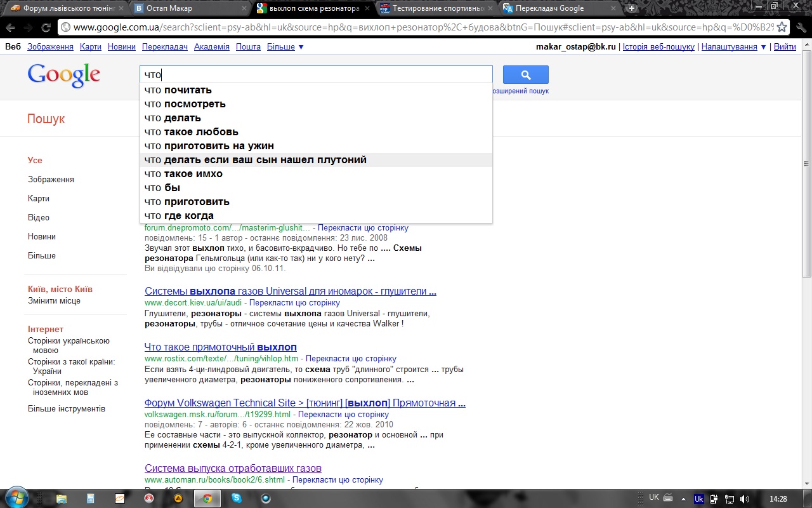The image size is (812, 508).
Task: Expand 'Більше' in the left sidebar
Action: point(42,255)
